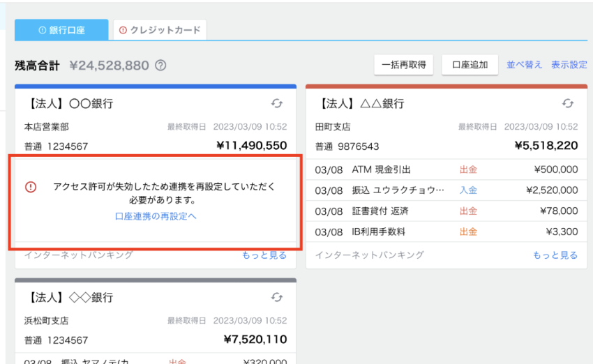The height and width of the screenshot is (364, 593).
Task: Click the total balance ¥24,528,880
Action: [x=109, y=66]
